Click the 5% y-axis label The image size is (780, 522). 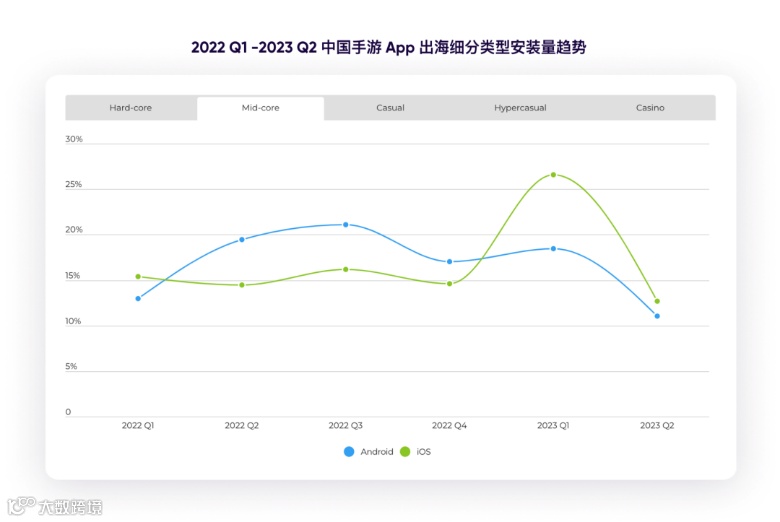point(71,366)
